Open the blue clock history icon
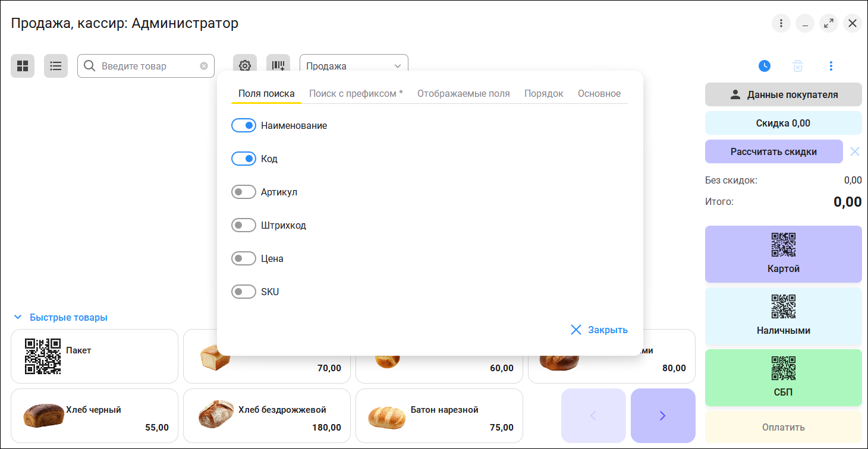868x449 pixels. pyautogui.click(x=765, y=66)
